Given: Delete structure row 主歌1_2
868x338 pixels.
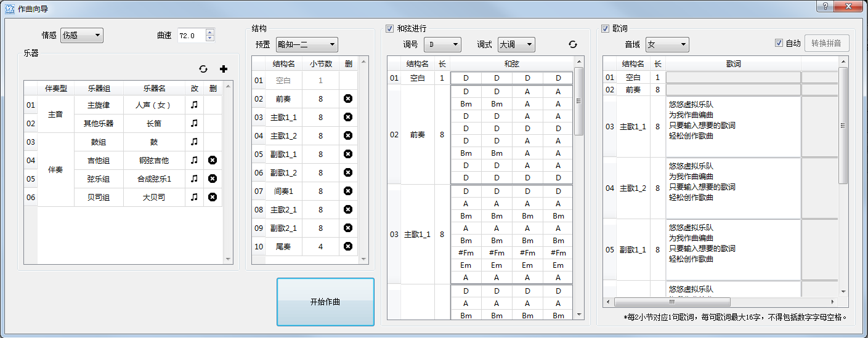Looking at the screenshot, I should [x=348, y=135].
